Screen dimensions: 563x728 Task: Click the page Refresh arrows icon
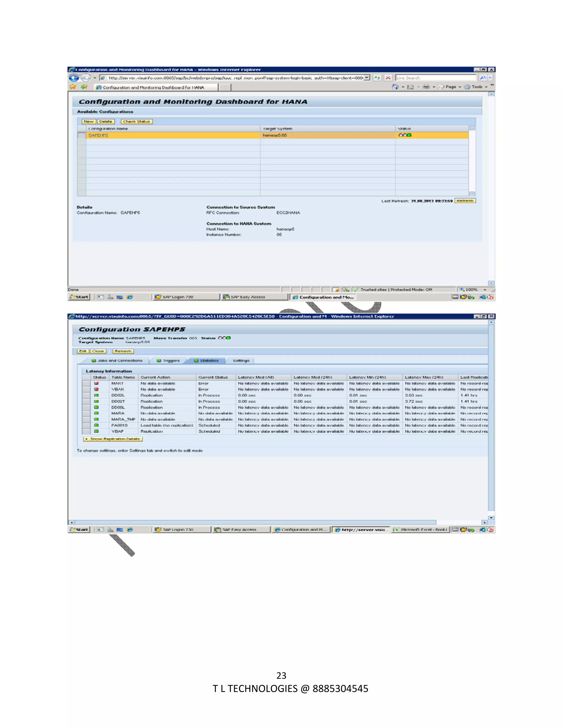coord(377,78)
